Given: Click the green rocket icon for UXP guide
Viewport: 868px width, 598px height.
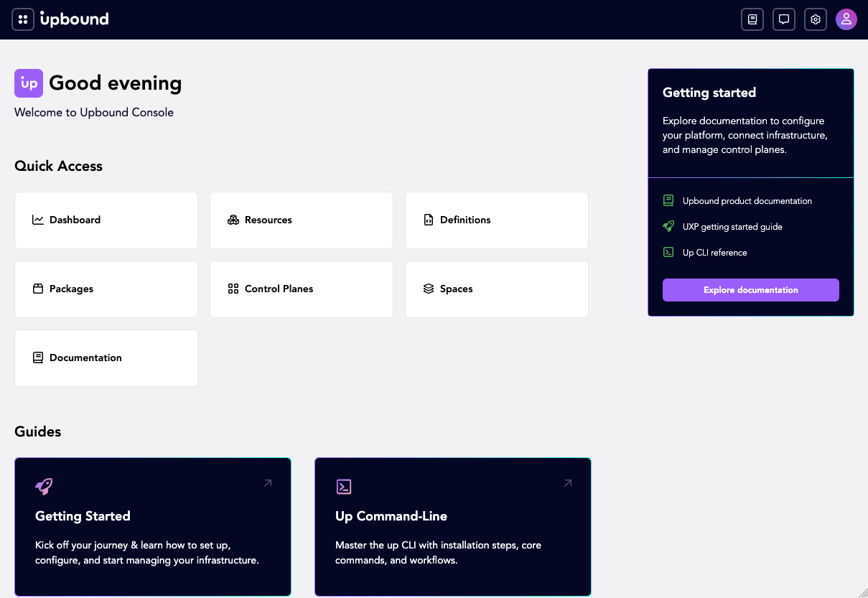Looking at the screenshot, I should coord(668,226).
